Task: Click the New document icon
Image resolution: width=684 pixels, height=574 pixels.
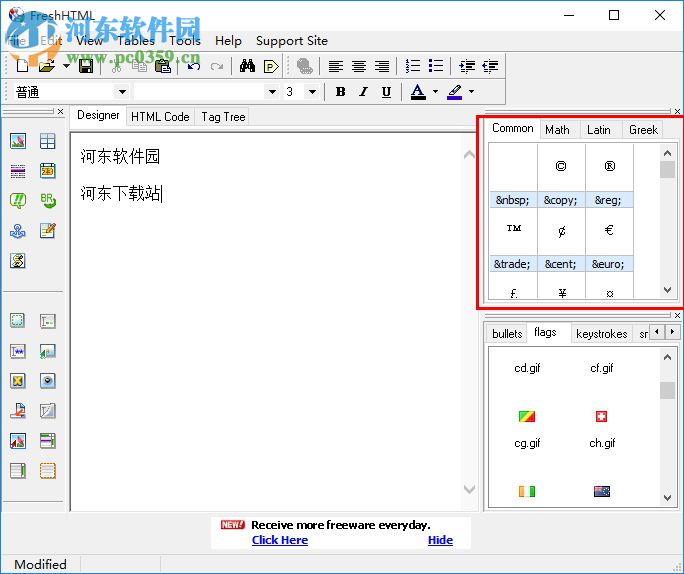Action: (22, 66)
